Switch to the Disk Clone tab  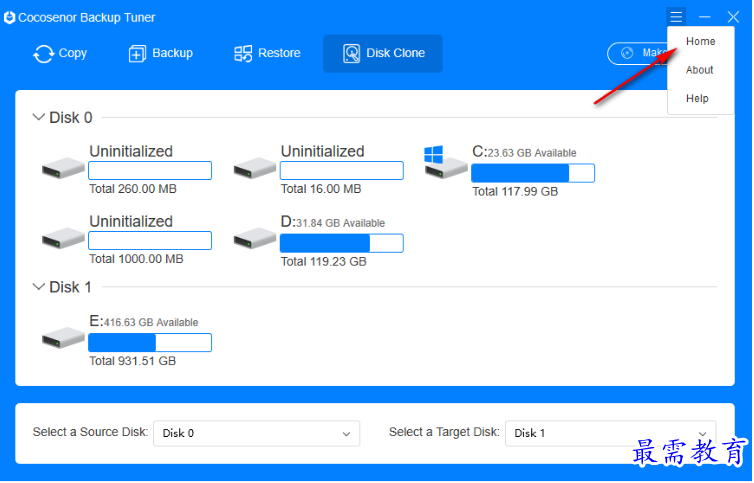[383, 54]
